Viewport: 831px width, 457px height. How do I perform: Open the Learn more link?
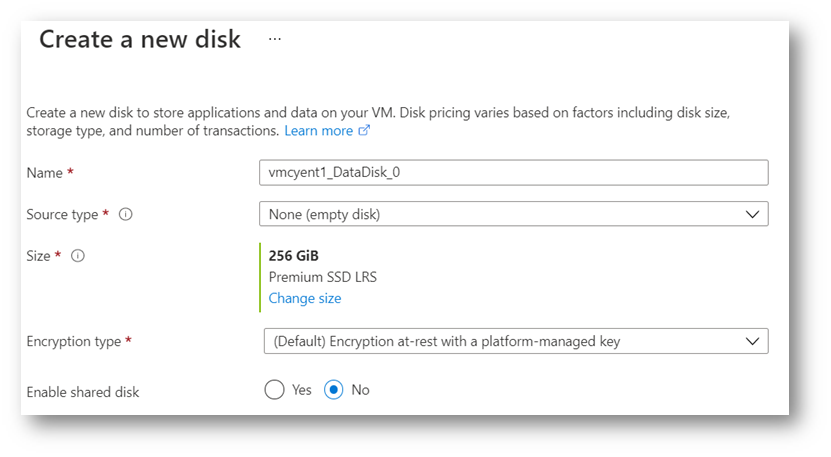(x=318, y=131)
